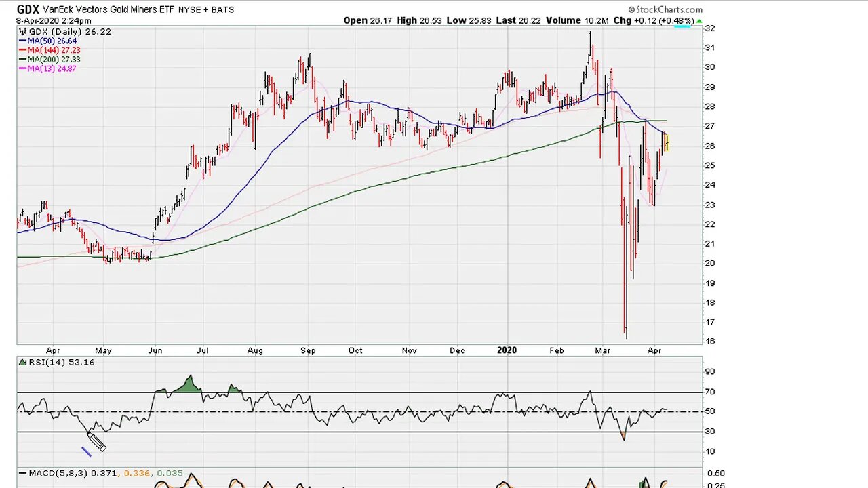Click the 32 price level on right axis
This screenshot has height=488, width=868.
(710, 28)
